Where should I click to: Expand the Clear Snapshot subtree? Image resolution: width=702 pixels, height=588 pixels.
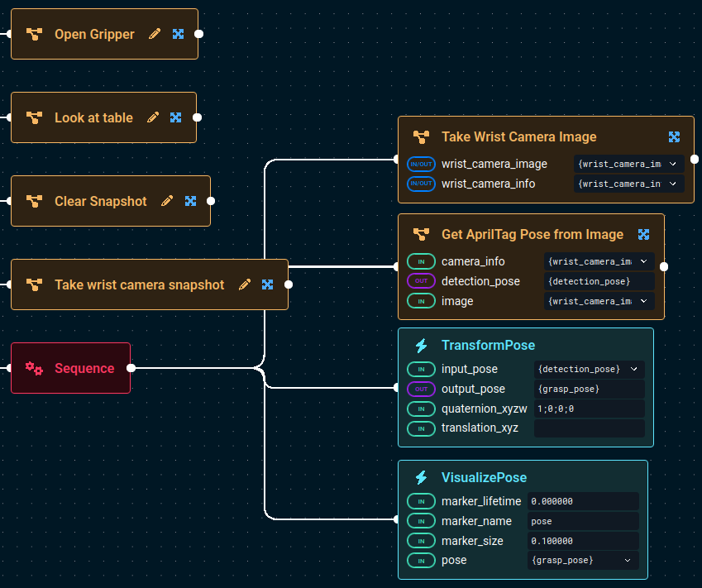(x=191, y=201)
